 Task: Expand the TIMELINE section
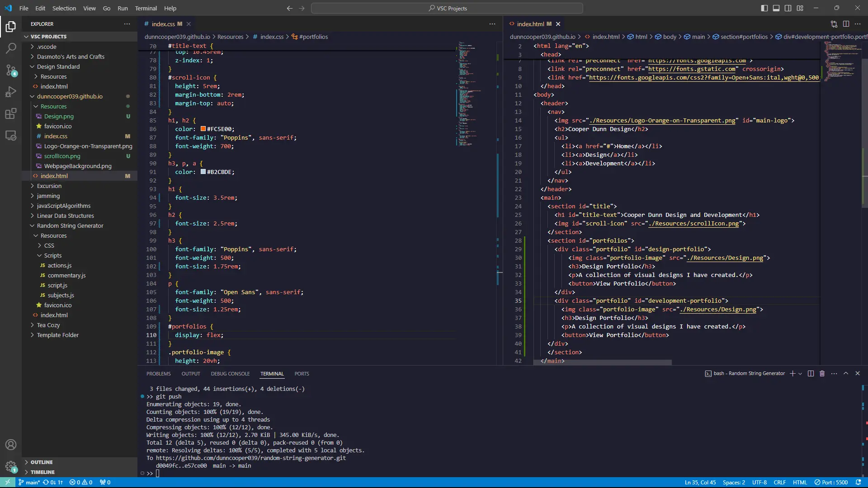tap(80, 472)
